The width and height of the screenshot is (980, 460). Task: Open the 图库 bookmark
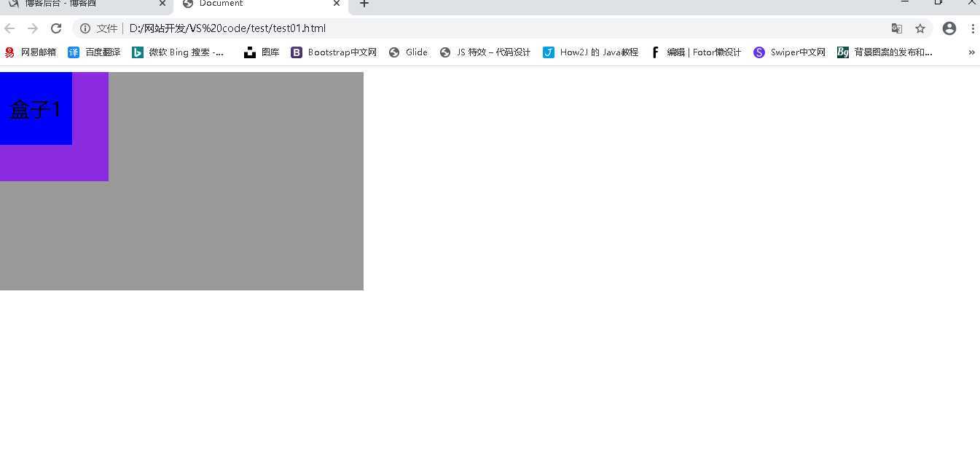point(262,52)
